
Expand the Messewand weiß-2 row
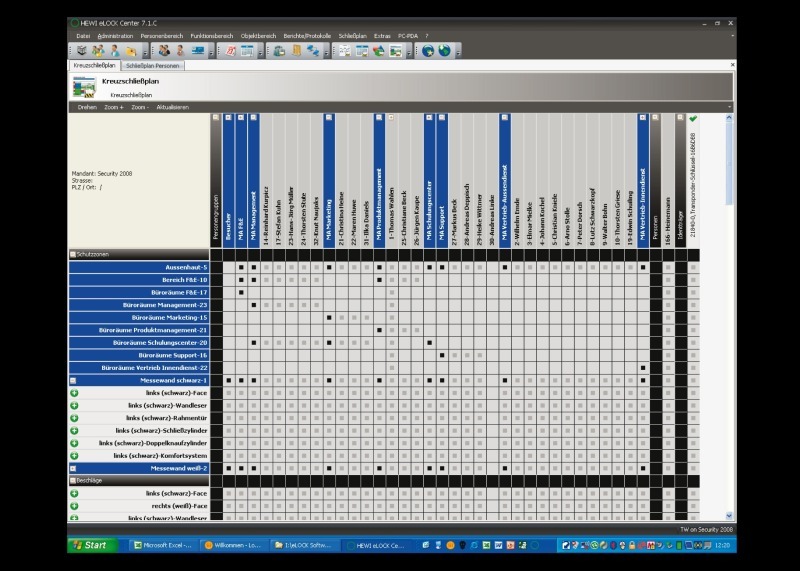[73, 468]
